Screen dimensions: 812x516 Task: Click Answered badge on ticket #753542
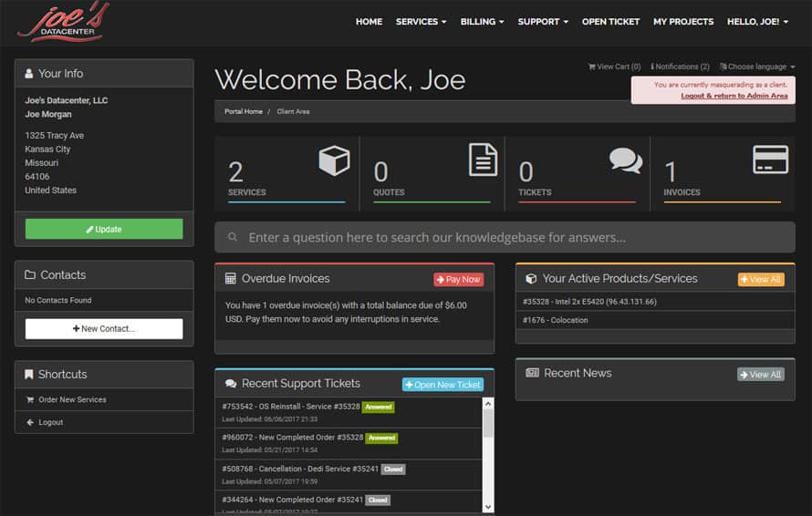378,407
